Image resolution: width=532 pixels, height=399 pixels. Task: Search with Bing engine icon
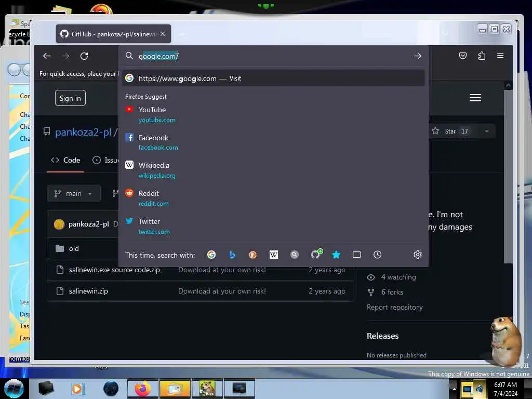[x=232, y=255]
